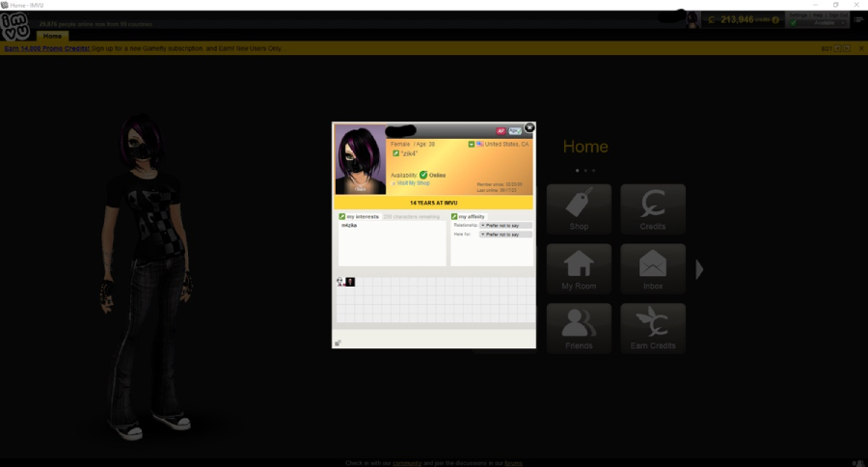Open the Credits tile

pyautogui.click(x=653, y=209)
